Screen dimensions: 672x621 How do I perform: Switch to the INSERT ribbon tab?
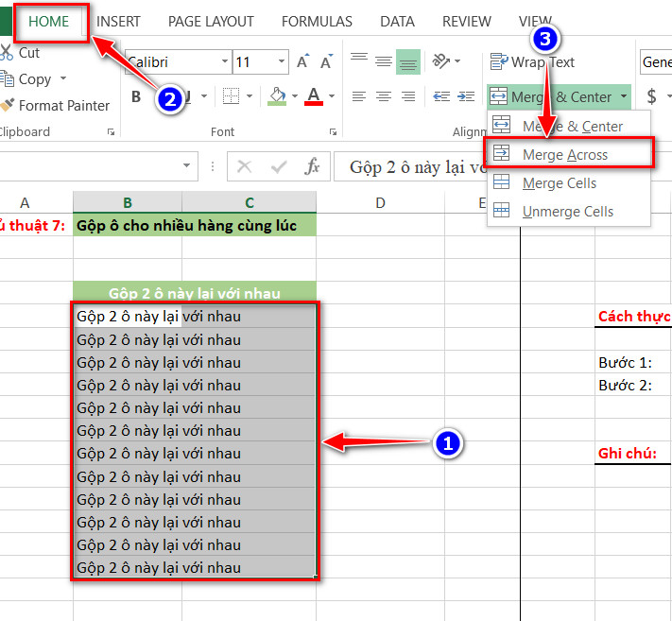(x=118, y=22)
